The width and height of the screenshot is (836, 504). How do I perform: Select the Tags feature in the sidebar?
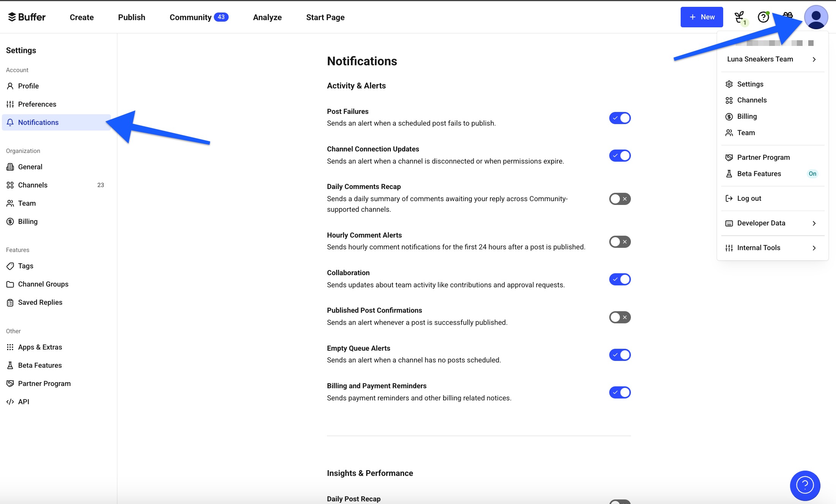pyautogui.click(x=25, y=266)
